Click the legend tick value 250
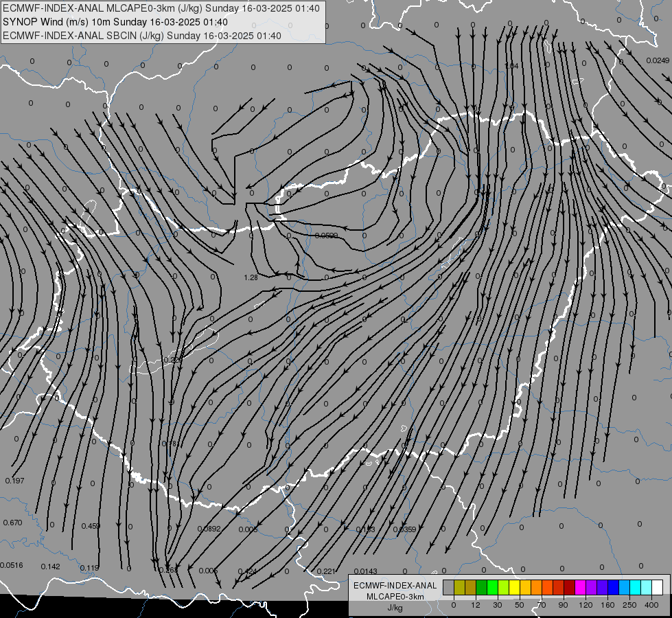 click(629, 605)
